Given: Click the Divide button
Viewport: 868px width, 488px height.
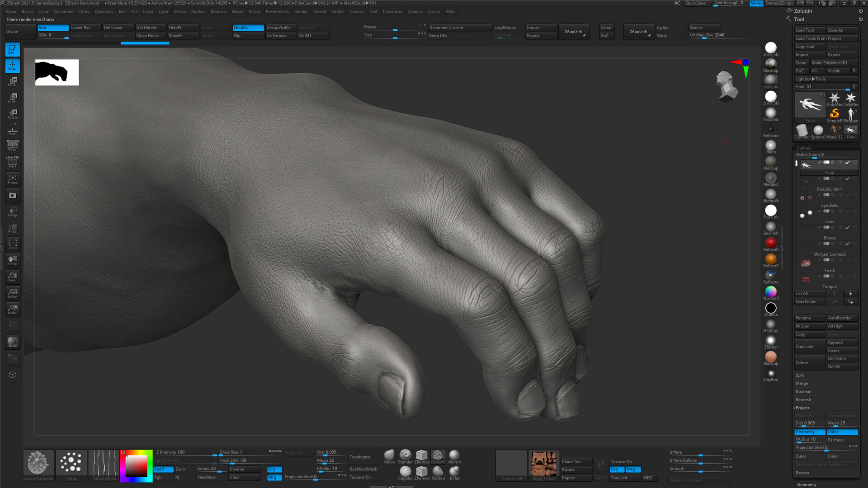Looking at the screenshot, I should click(20, 32).
